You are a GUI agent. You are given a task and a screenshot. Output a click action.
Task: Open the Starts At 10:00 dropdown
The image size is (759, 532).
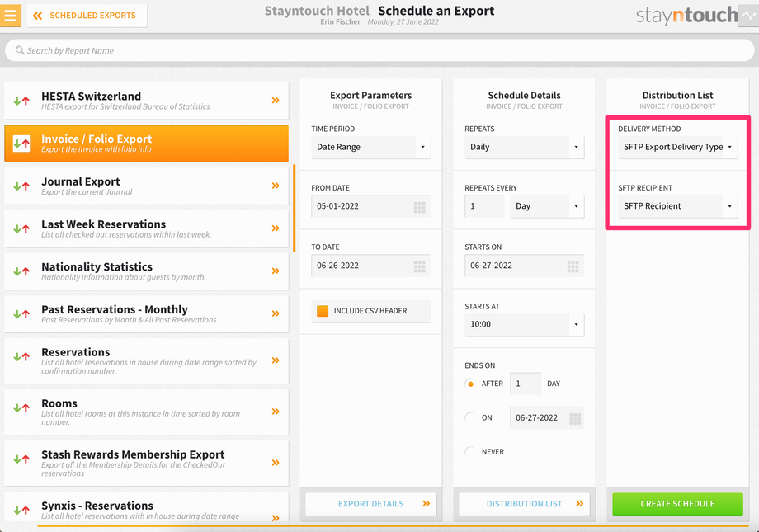(524, 324)
